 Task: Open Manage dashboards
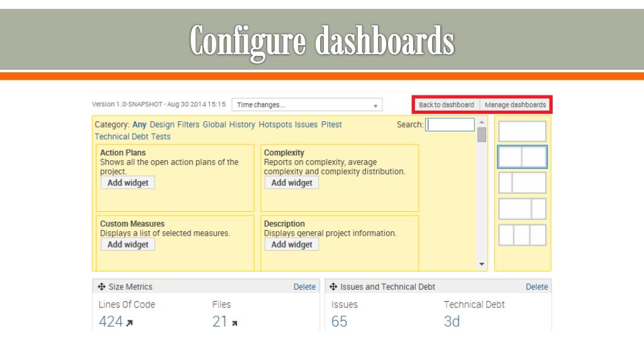coord(515,105)
